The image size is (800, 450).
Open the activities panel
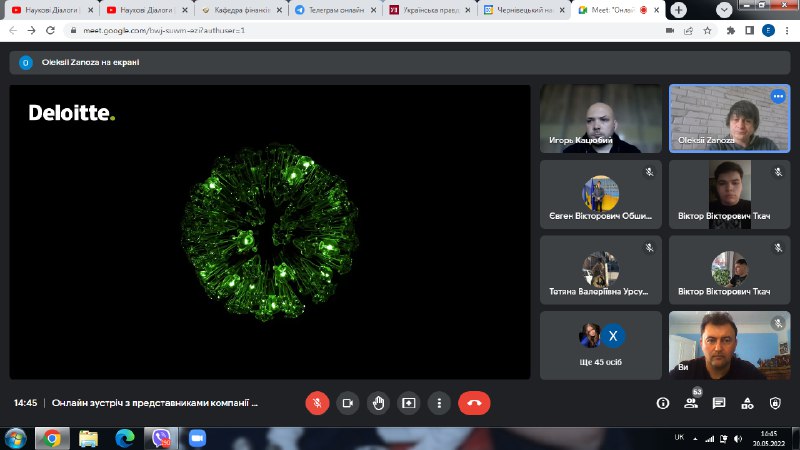click(747, 403)
